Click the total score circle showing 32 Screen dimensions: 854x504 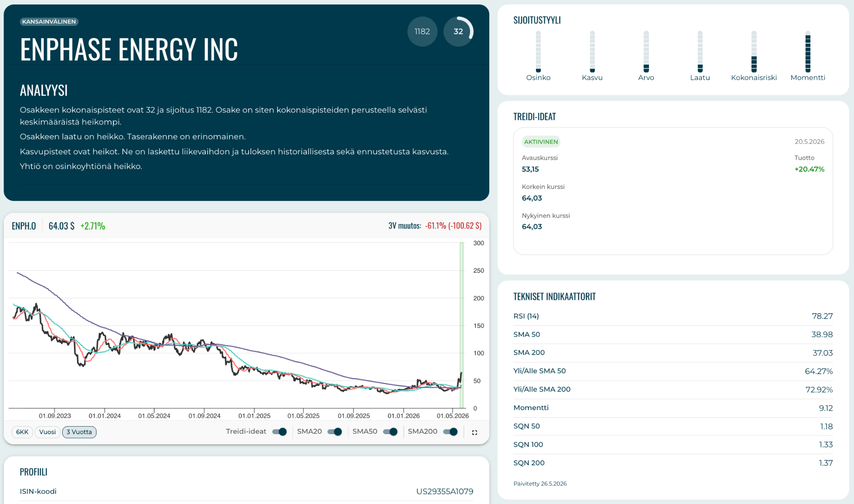tap(458, 32)
